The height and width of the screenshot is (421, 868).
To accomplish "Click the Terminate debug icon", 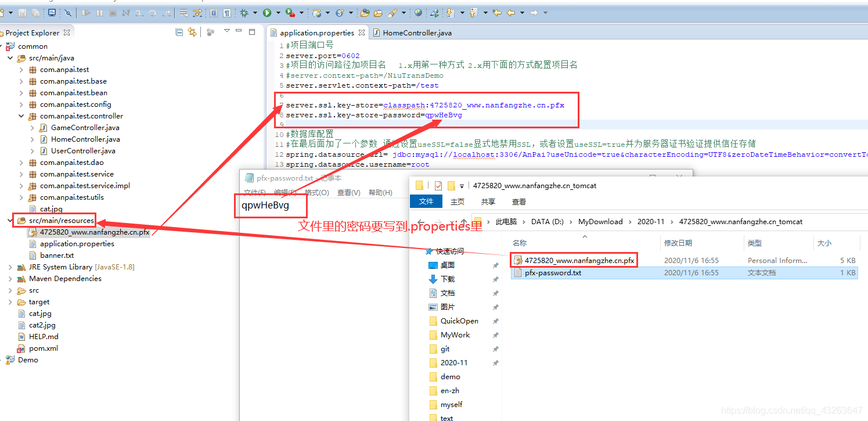I will (x=113, y=13).
